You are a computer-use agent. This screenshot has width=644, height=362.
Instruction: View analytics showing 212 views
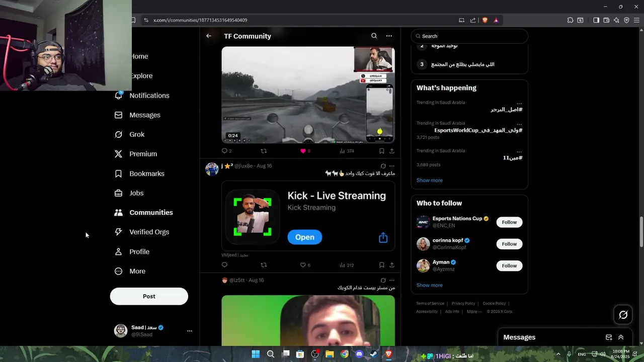[347, 265]
